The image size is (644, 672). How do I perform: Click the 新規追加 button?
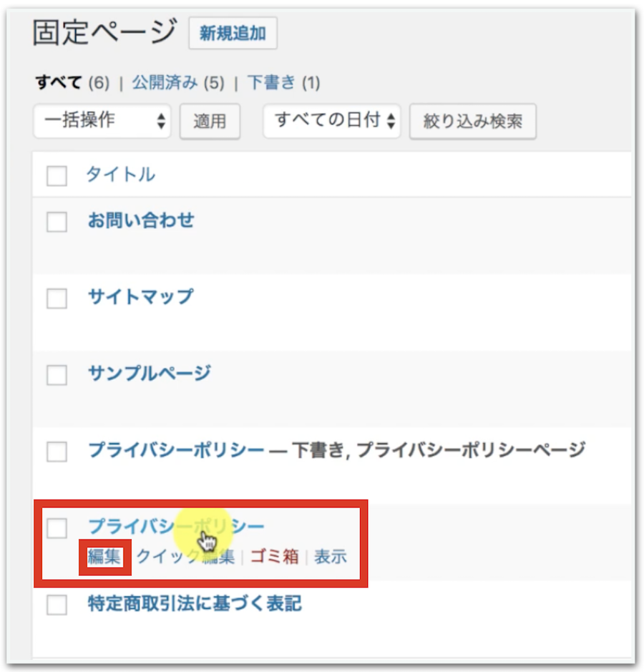coord(233,34)
